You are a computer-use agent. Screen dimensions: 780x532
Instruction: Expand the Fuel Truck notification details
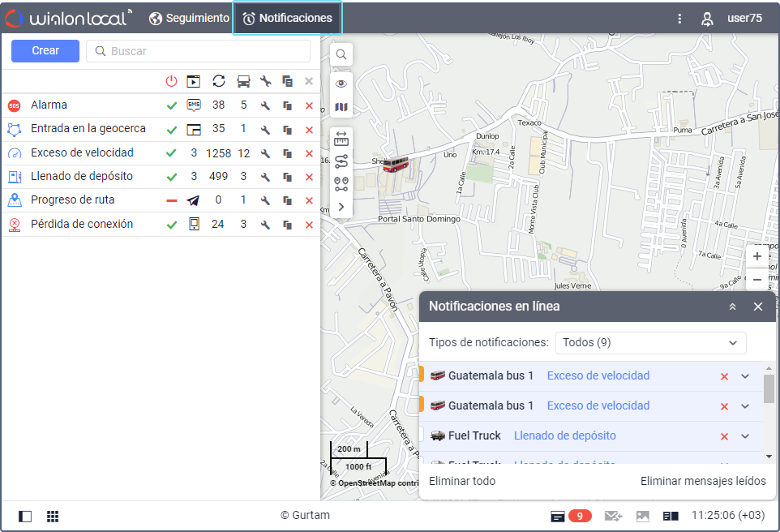coord(745,436)
